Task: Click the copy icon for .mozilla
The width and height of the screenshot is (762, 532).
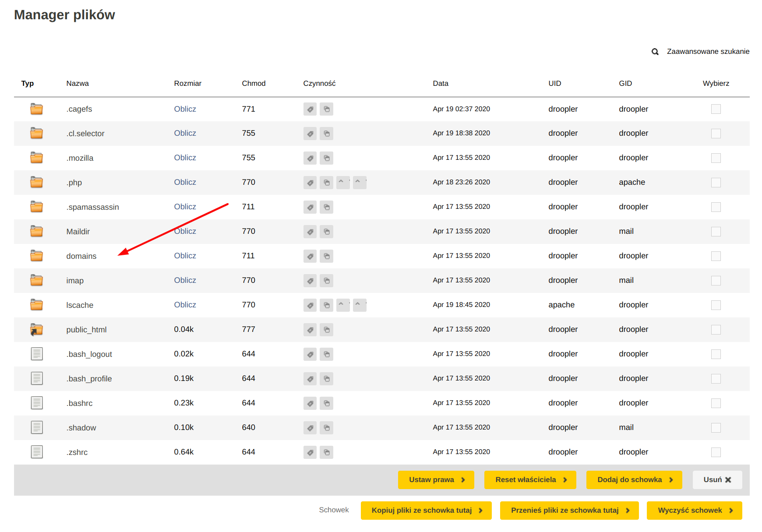Action: tap(326, 158)
